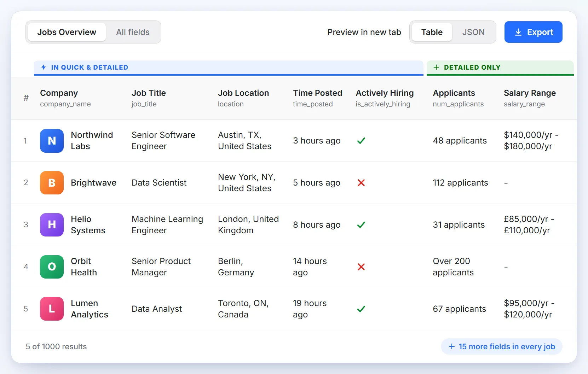Click the Senior Software Engineer job title
The image size is (588, 374).
click(163, 141)
